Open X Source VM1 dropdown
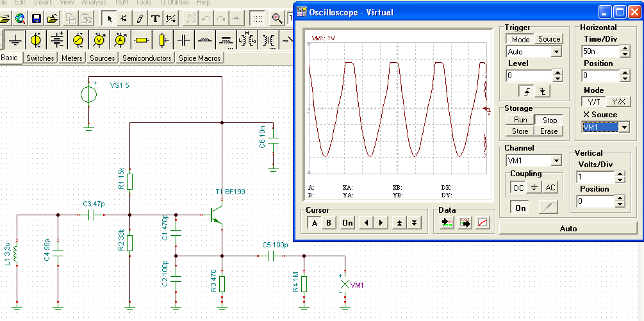 click(624, 128)
